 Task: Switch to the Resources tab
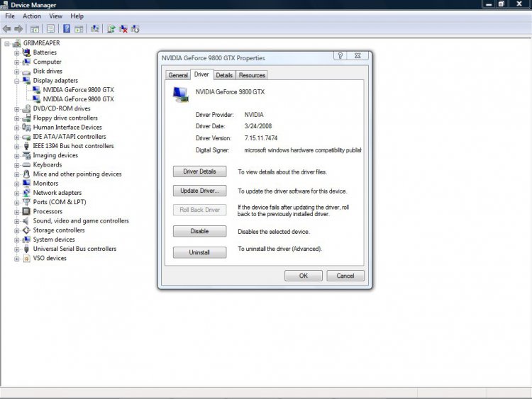click(252, 75)
